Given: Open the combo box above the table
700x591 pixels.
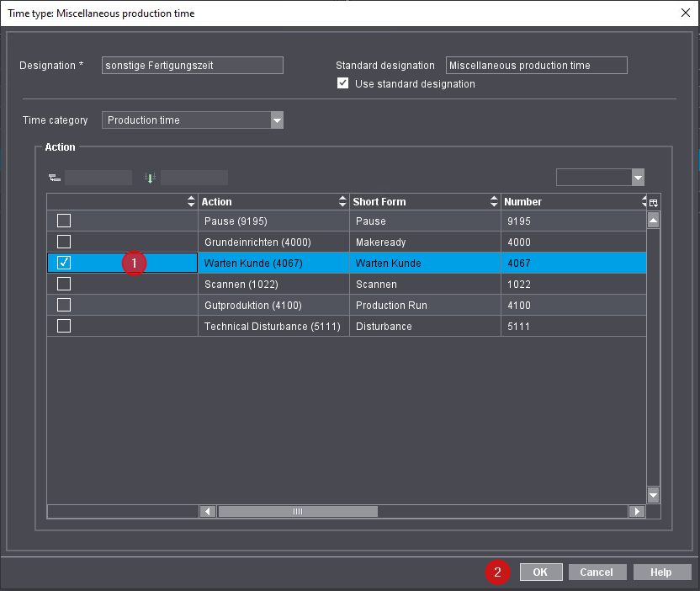Looking at the screenshot, I should (638, 177).
